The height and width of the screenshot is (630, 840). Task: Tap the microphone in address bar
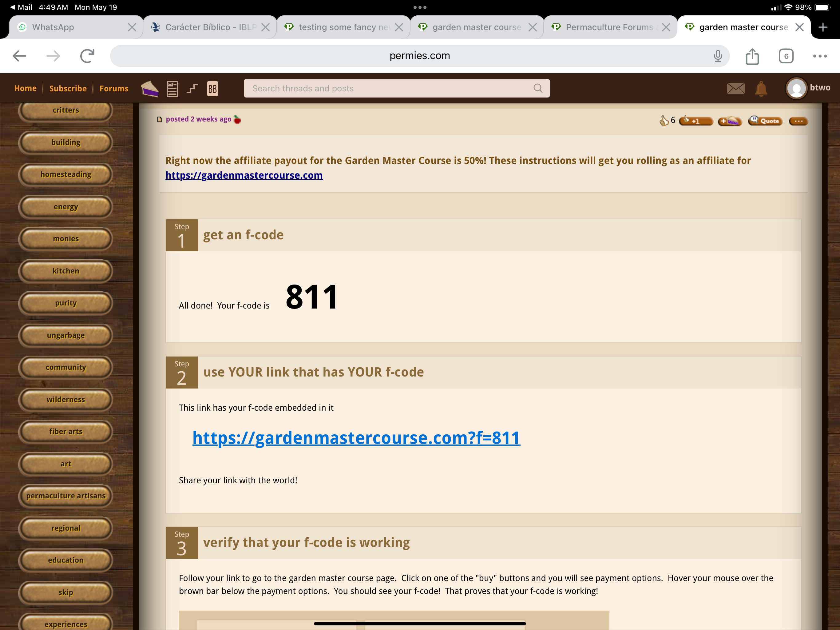[717, 56]
